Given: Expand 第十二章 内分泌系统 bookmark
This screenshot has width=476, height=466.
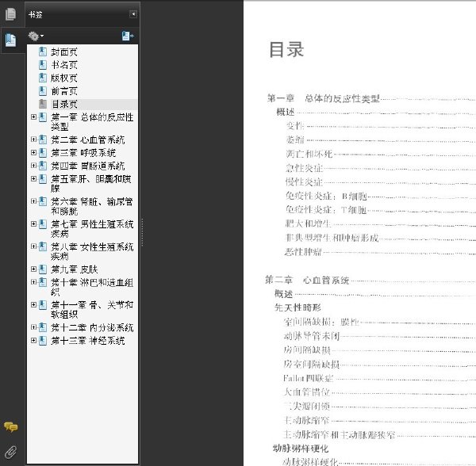Looking at the screenshot, I should click(33, 327).
